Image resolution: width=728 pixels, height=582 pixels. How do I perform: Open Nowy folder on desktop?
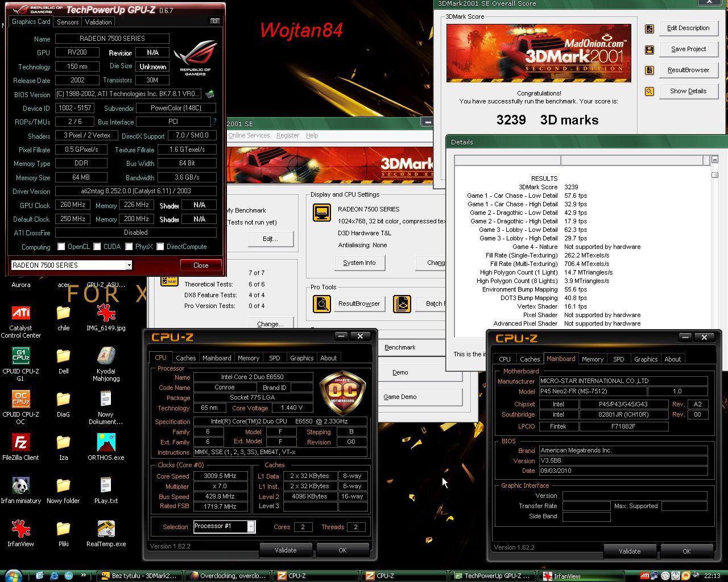(63, 490)
